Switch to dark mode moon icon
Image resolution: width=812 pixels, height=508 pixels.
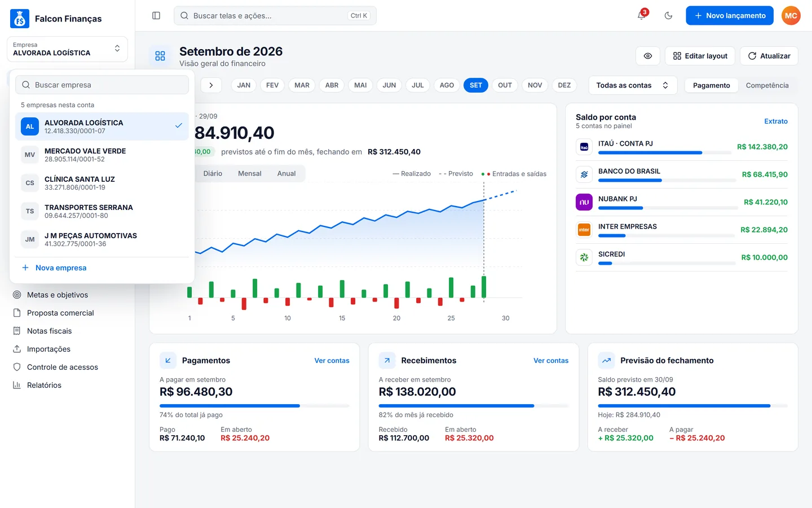coord(669,16)
